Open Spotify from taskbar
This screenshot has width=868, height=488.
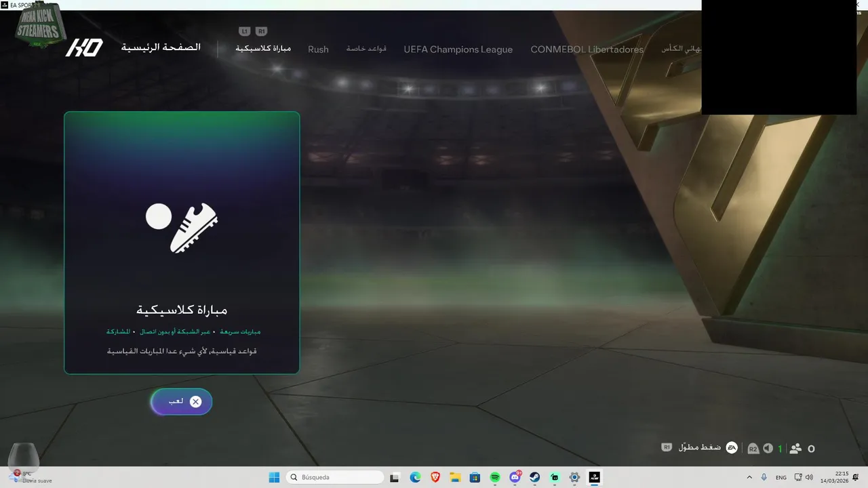(495, 477)
